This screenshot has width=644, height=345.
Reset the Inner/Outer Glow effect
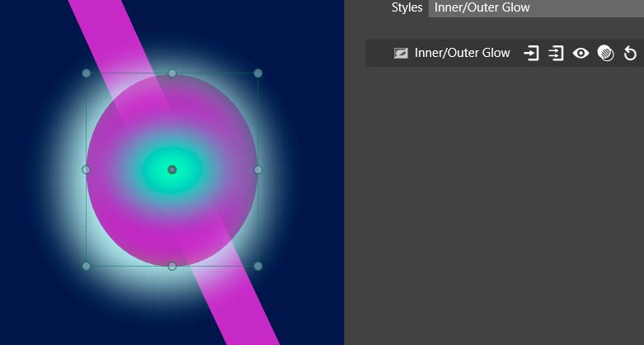630,53
